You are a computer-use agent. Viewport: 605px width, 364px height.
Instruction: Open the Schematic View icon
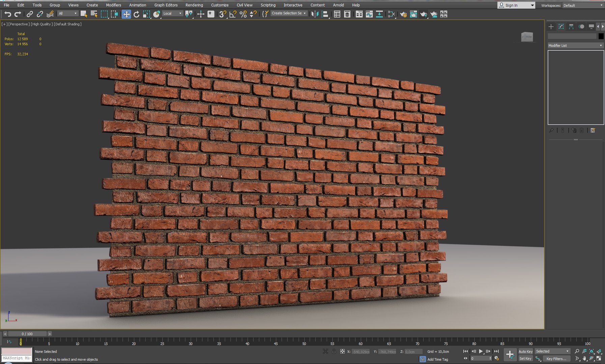(x=379, y=14)
